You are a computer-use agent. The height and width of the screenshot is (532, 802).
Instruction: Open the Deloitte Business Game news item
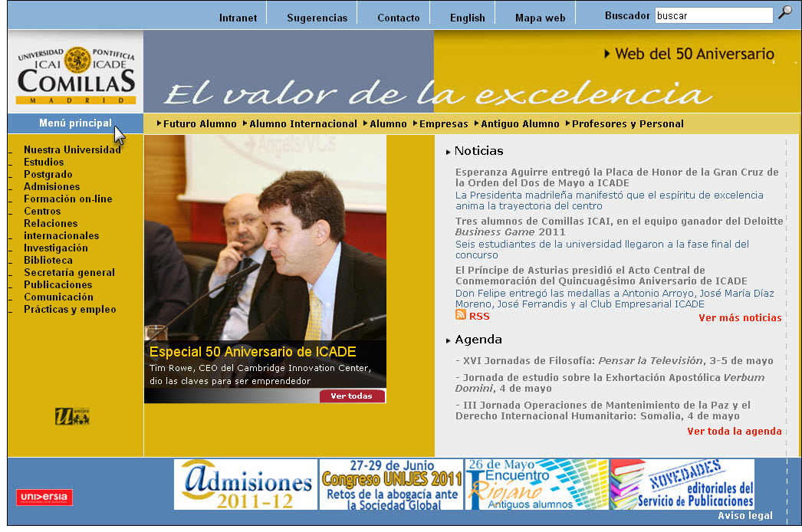[619, 227]
